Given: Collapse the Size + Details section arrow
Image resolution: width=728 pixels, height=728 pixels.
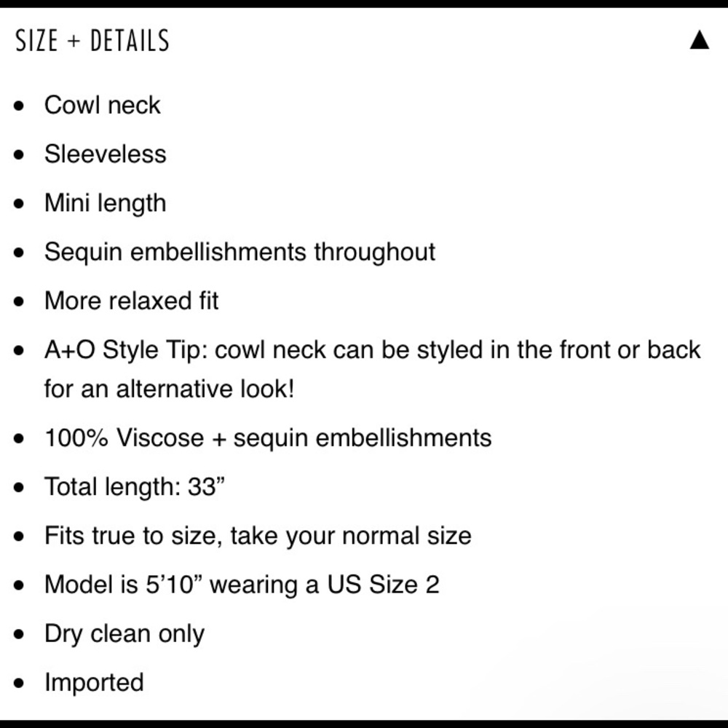Looking at the screenshot, I should (x=699, y=40).
